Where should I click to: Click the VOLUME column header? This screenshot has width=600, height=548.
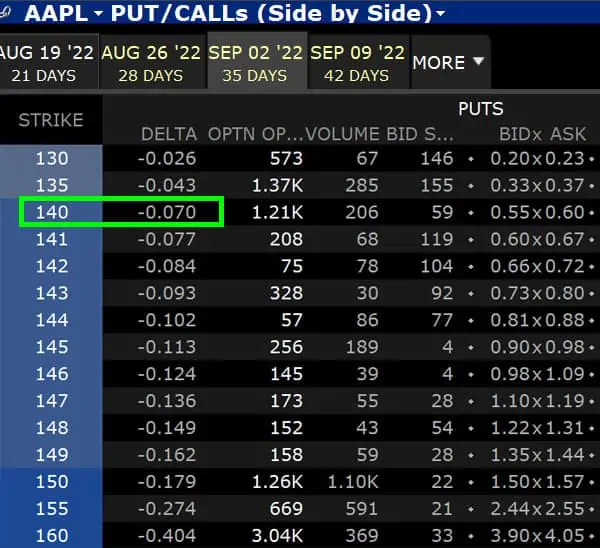[343, 134]
